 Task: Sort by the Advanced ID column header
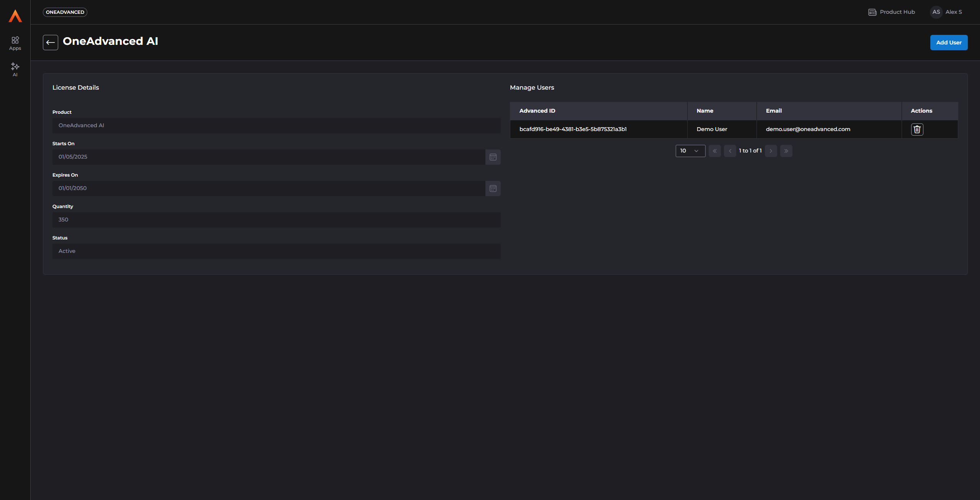pyautogui.click(x=598, y=111)
